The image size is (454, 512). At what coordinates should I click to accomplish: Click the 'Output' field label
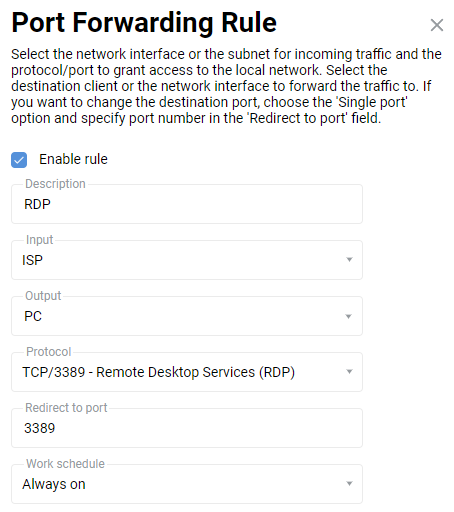43,296
